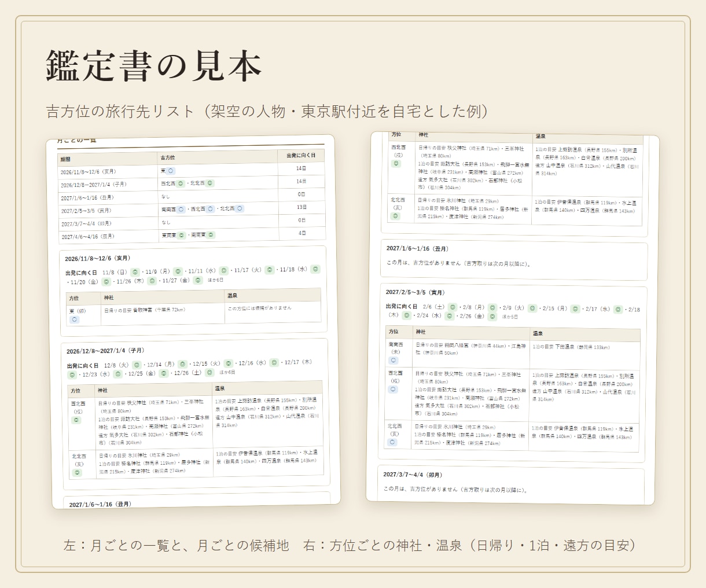Click the badge after 2/26（金） in the right sample
Viewport: 706px width, 588px height.
(x=492, y=317)
